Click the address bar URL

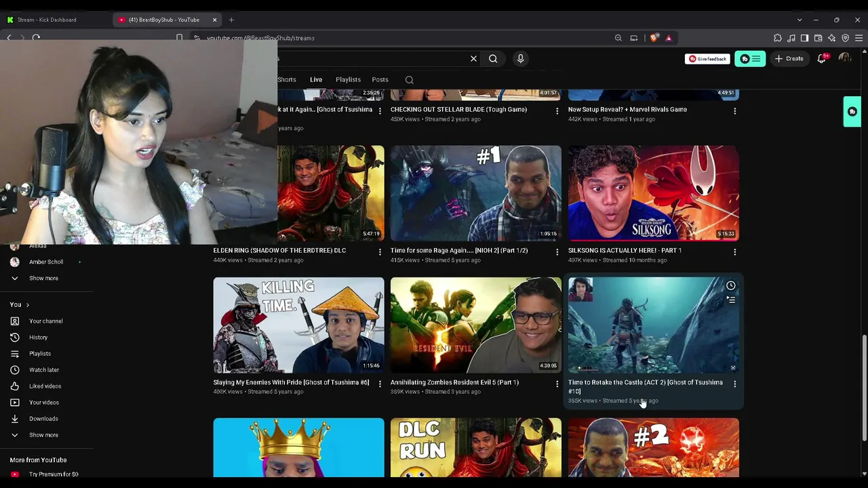pos(260,38)
